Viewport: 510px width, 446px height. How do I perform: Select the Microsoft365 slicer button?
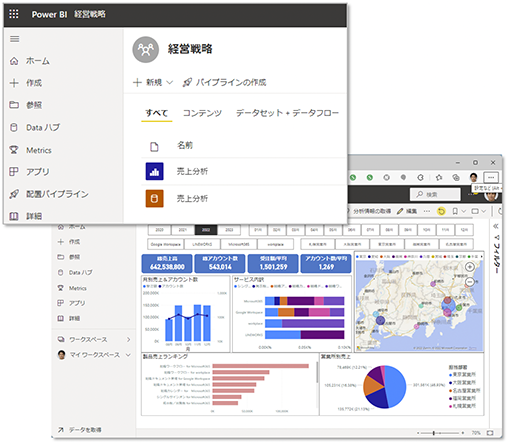pos(239,244)
